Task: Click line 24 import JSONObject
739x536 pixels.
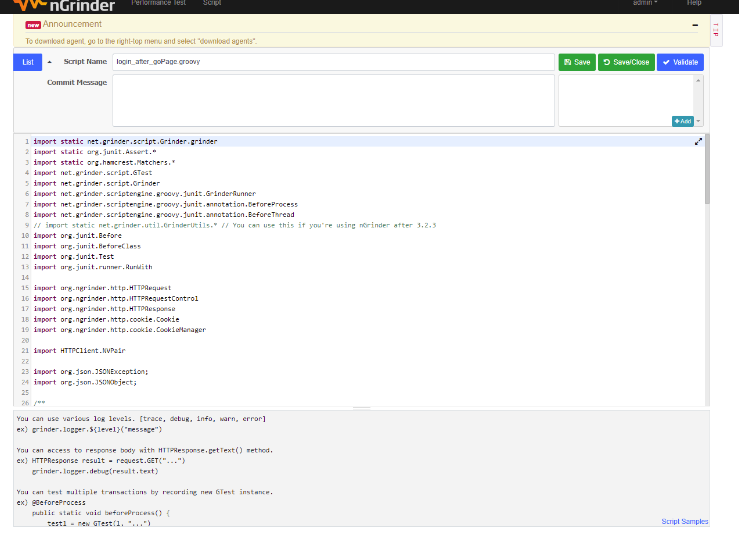Action: (85, 382)
